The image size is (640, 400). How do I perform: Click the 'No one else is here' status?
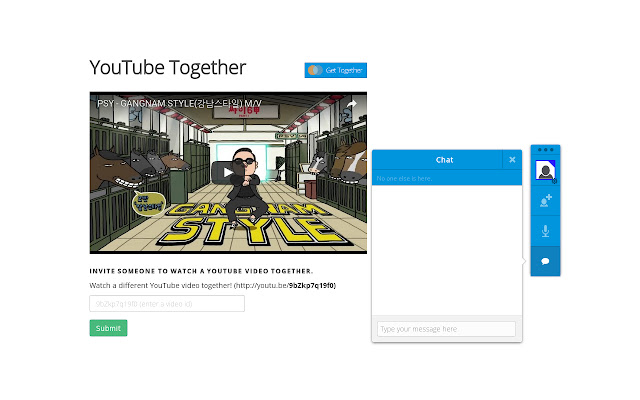pyautogui.click(x=404, y=178)
